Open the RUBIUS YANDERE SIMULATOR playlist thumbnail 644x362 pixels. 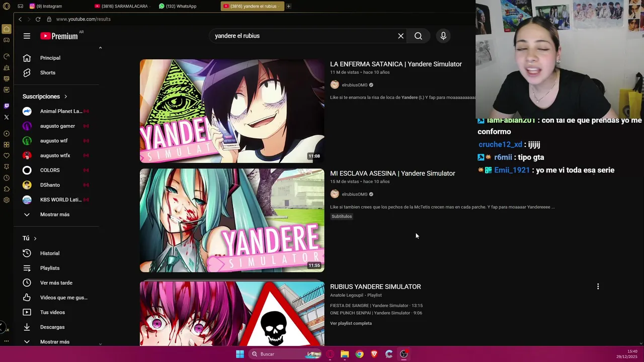(x=232, y=314)
